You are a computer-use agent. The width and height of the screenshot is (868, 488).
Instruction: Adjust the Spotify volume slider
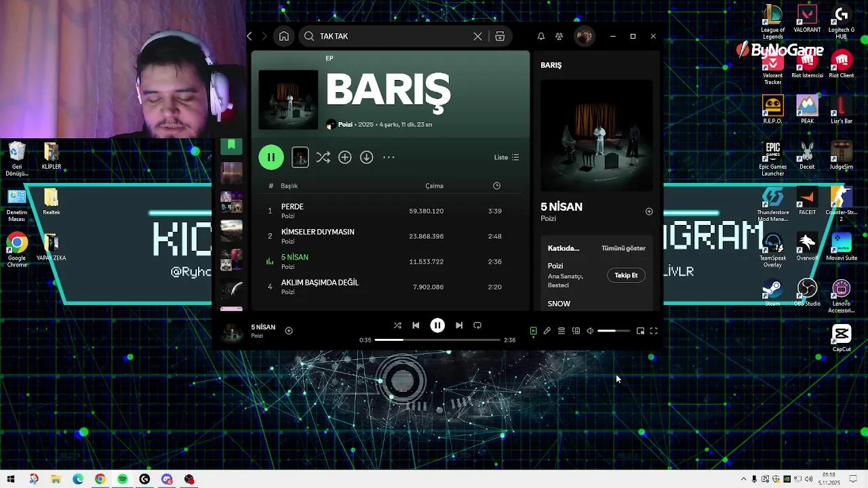click(614, 331)
